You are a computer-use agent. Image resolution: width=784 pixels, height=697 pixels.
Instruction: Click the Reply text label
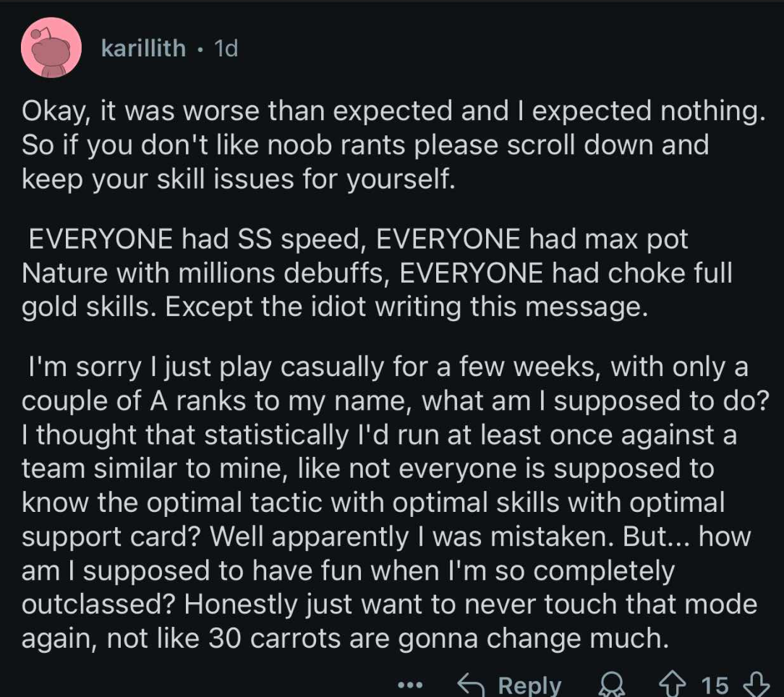[x=529, y=685]
